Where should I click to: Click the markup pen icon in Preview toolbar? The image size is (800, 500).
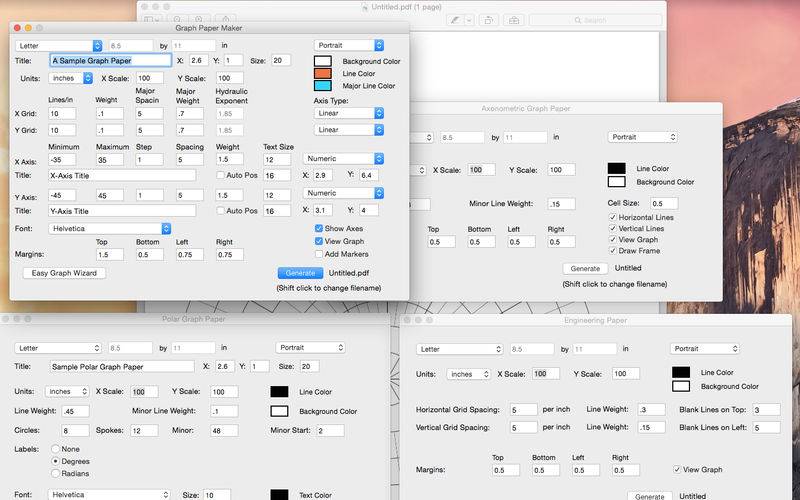click(455, 20)
